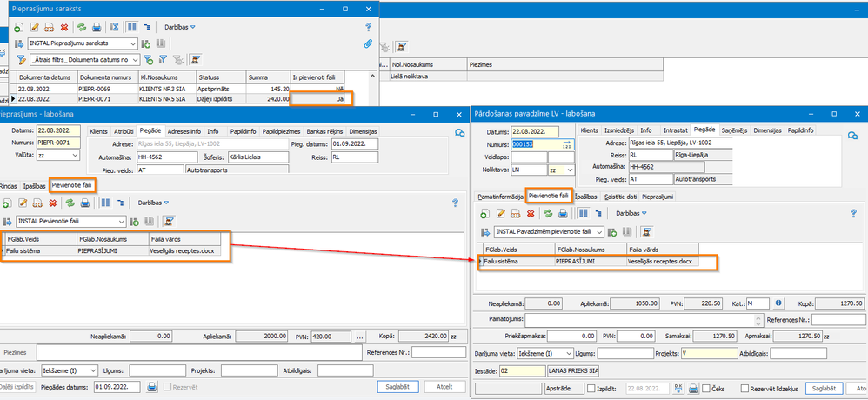
Task: Open INSTAL Pieprasījumu saraksts view dropdown
Action: pyautogui.click(x=133, y=43)
